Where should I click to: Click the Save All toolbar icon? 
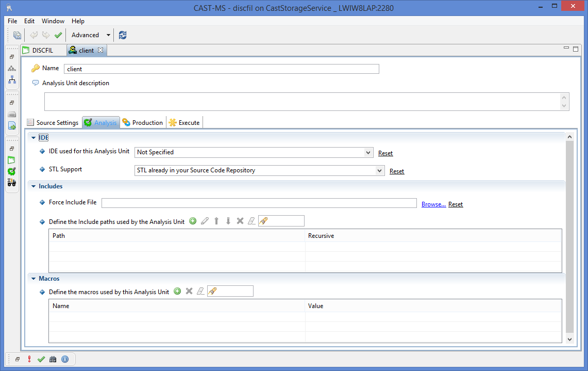[x=18, y=35]
